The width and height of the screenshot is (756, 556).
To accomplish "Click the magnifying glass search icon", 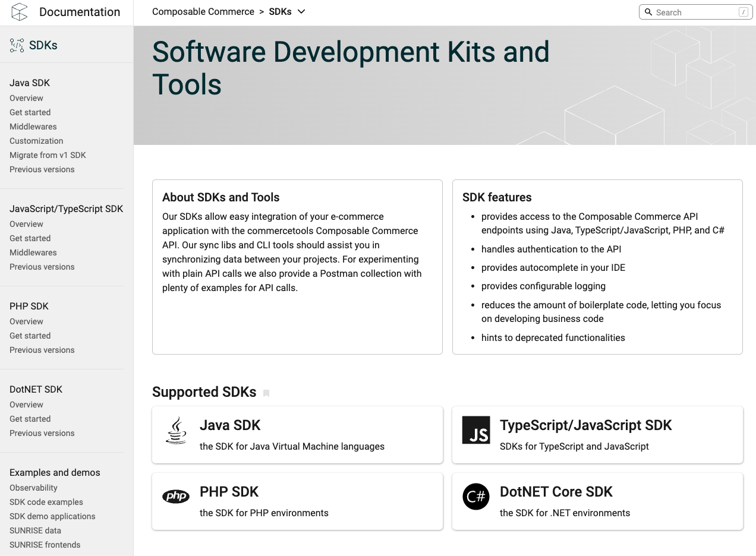I will (x=648, y=12).
